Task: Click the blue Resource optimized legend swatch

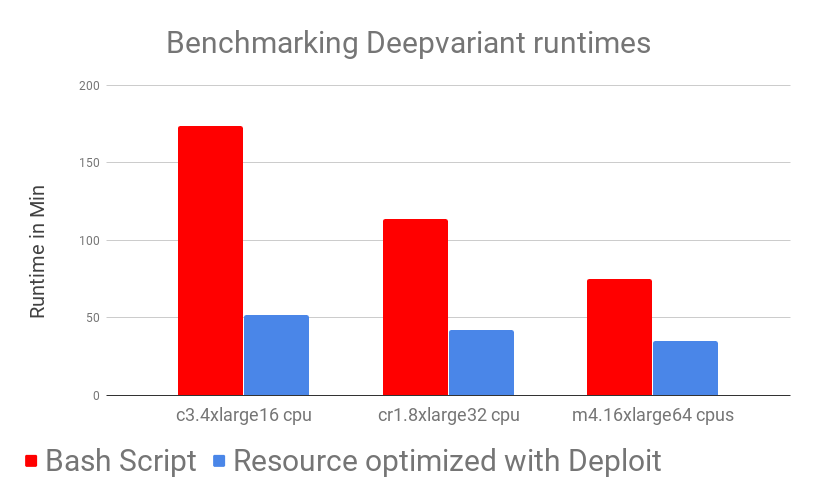Action: pos(219,461)
